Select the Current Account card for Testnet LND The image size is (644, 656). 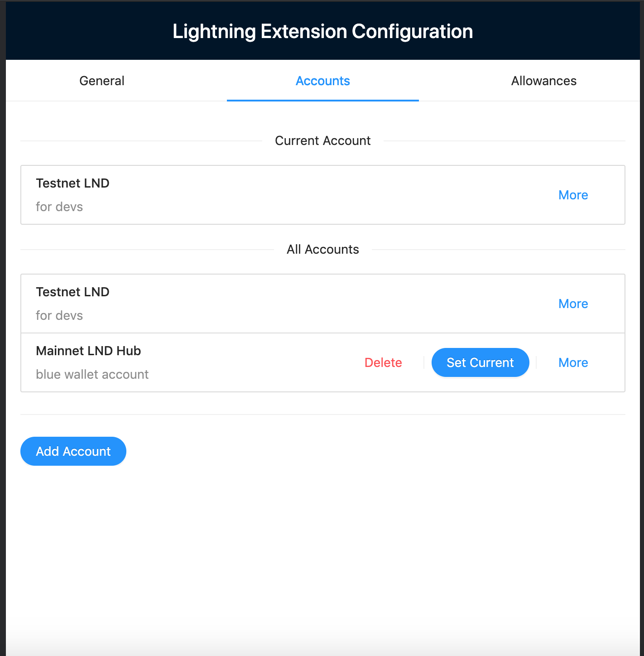point(272,195)
